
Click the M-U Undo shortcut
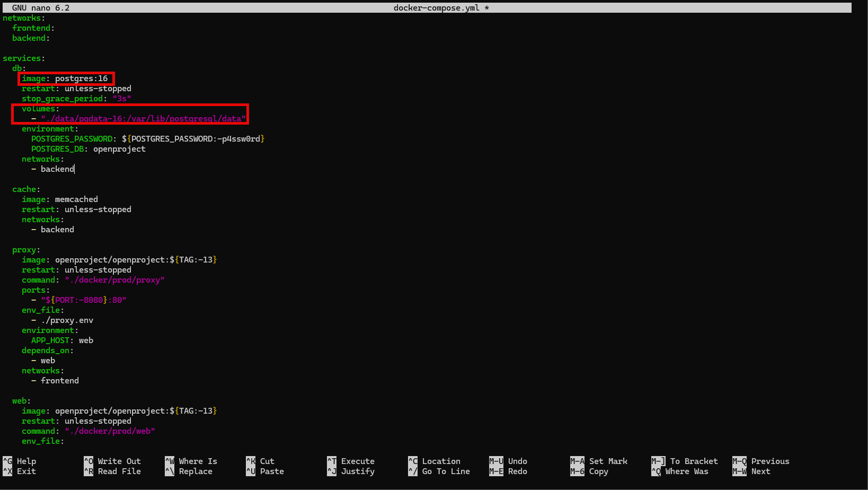pos(509,461)
